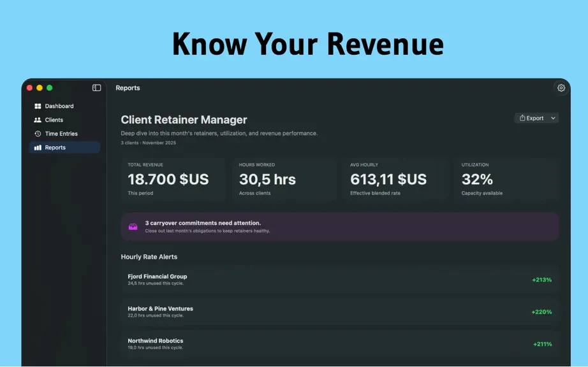Open the Dashboard sidebar item
The width and height of the screenshot is (588, 367).
click(x=64, y=106)
